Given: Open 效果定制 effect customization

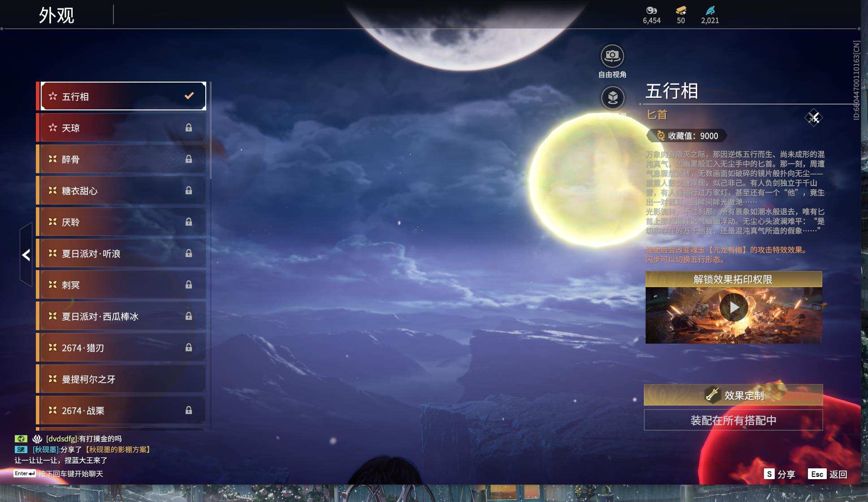Looking at the screenshot, I should tap(733, 395).
